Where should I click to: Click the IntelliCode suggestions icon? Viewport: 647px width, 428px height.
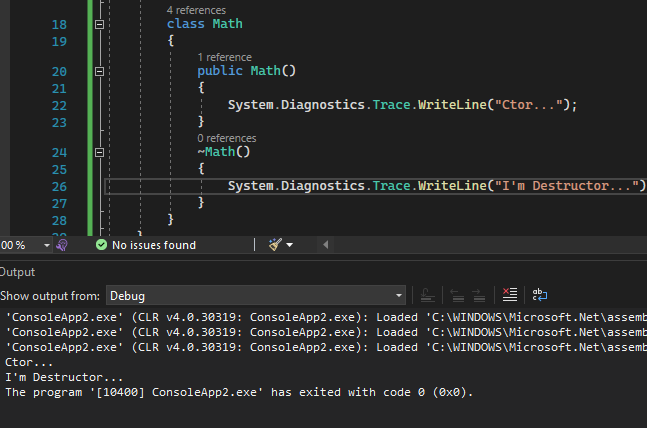62,245
